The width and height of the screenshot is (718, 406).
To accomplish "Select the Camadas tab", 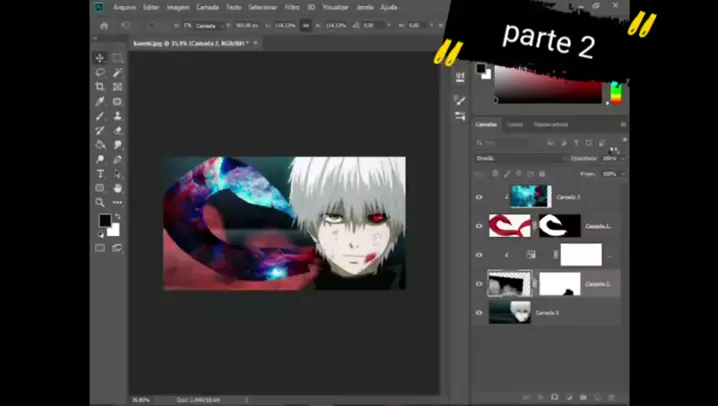I will pos(486,125).
